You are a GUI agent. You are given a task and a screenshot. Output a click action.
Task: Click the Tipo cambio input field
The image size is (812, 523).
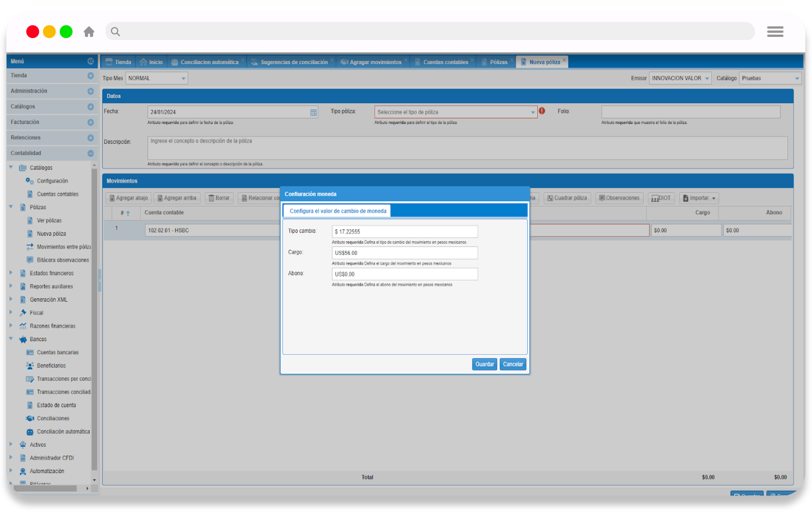[404, 232]
